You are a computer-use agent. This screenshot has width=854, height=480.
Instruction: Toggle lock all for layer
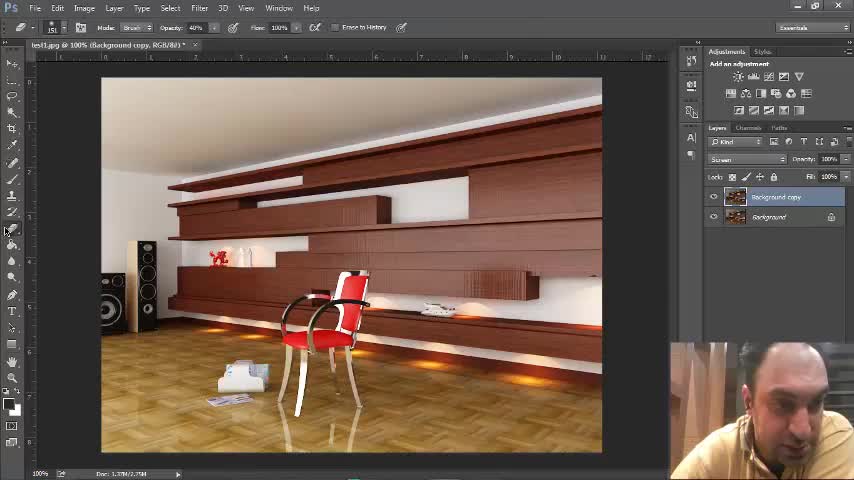774,177
